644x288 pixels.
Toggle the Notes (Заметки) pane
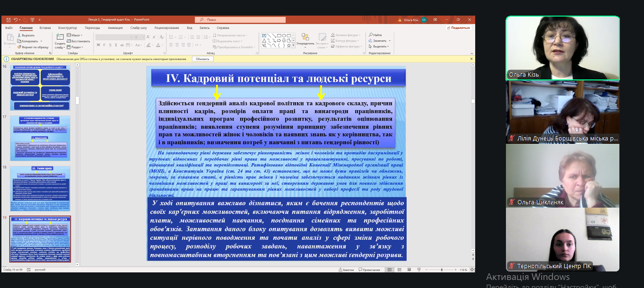(346, 270)
